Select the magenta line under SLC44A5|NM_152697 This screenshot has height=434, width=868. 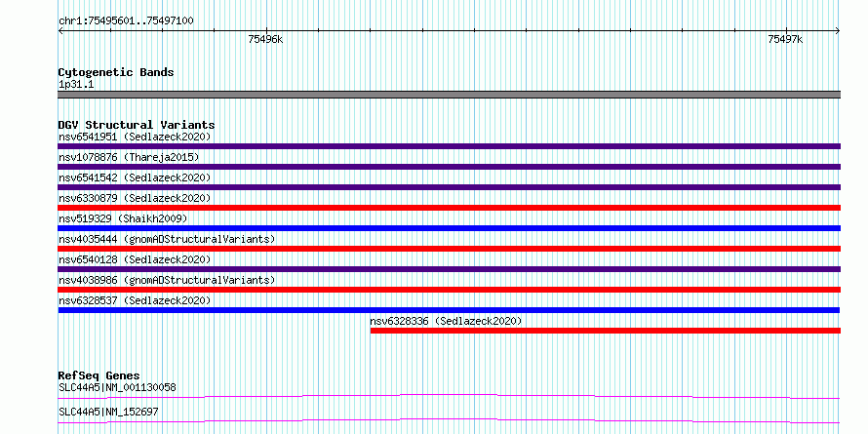[x=449, y=420]
